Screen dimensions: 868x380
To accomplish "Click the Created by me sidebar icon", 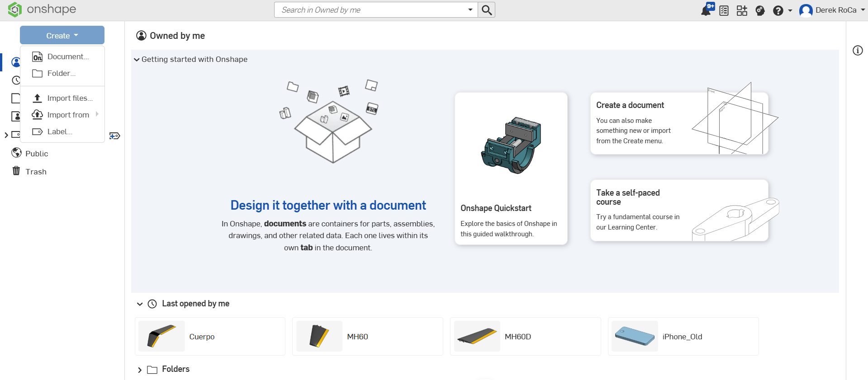I will [15, 98].
